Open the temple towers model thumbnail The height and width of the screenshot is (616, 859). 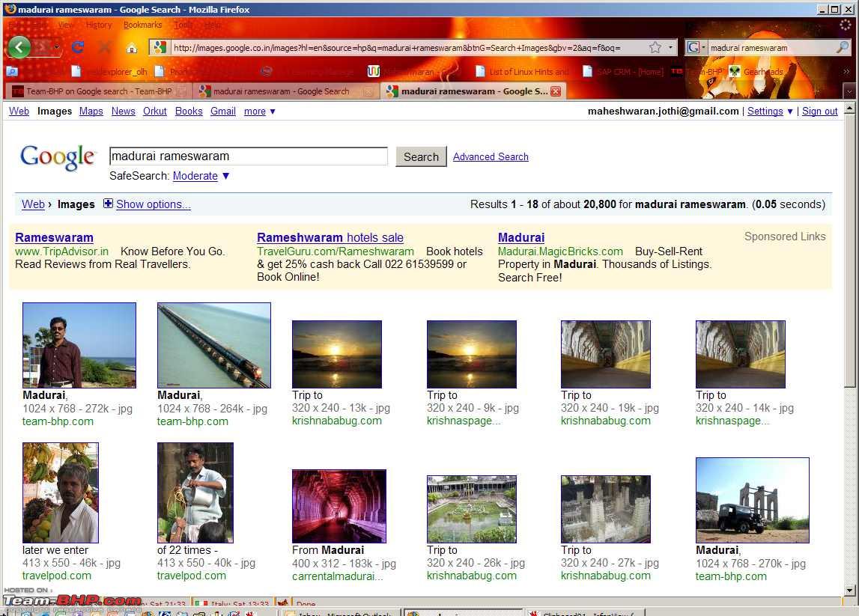pyautogui.click(x=606, y=509)
